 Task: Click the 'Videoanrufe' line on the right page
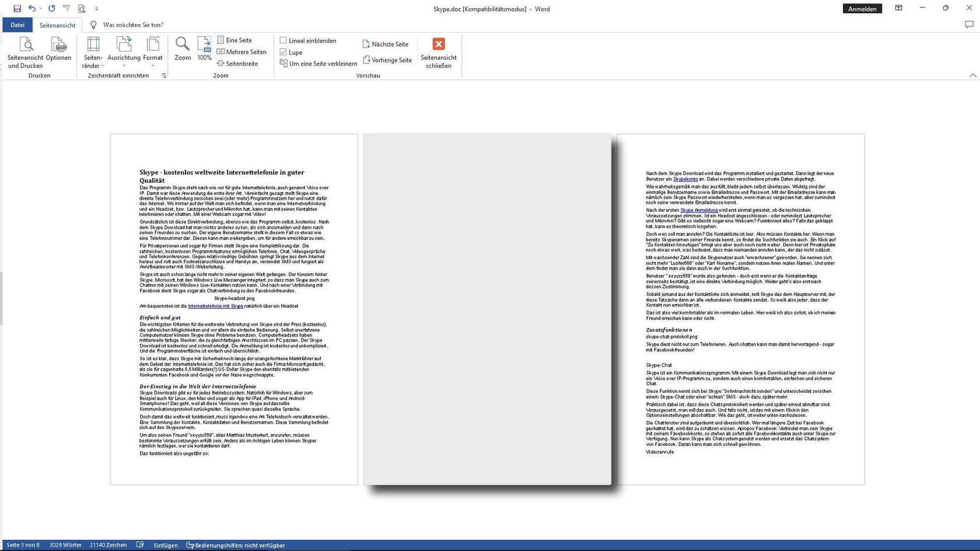coord(660,452)
